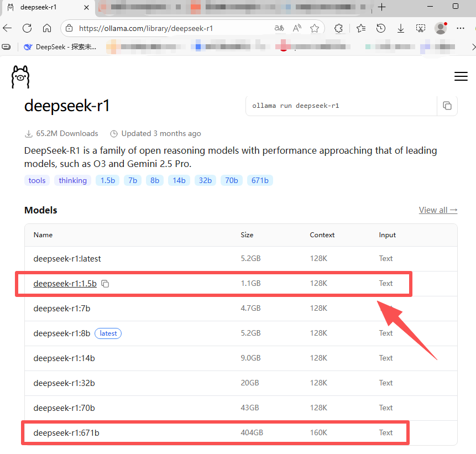Click the Context column header

coord(322,235)
